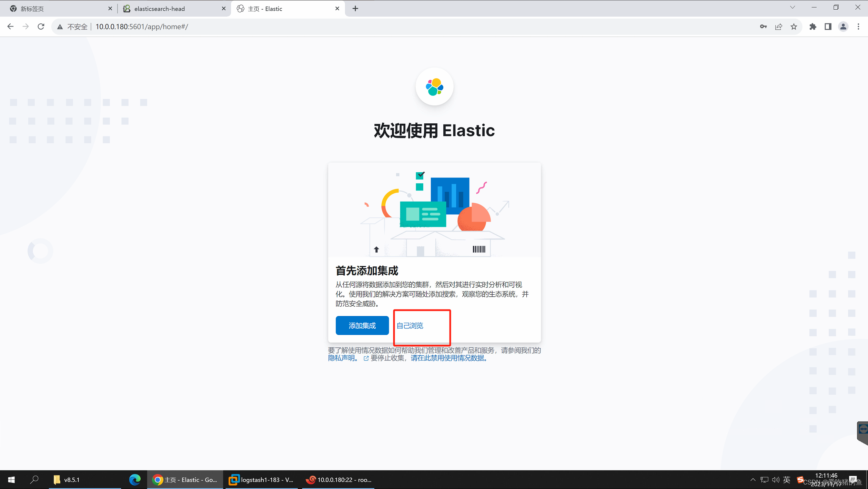The width and height of the screenshot is (868, 489).
Task: Open a new browser tab
Action: [x=355, y=9]
